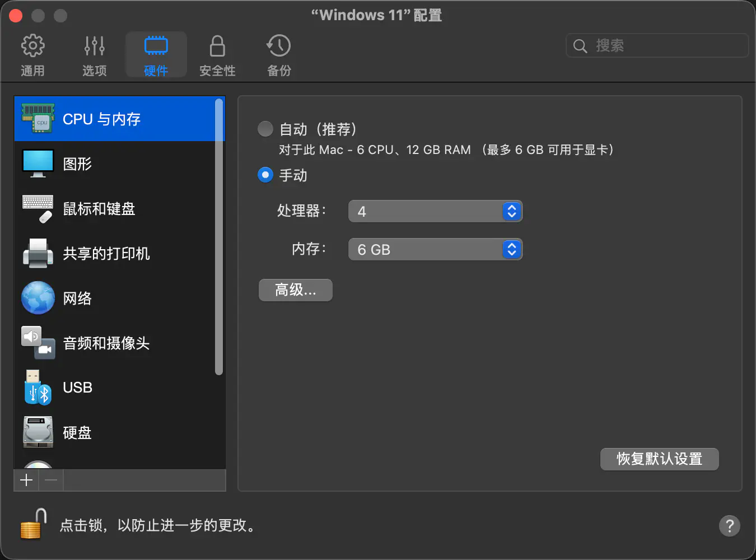
Task: Click the plus button to add hardware
Action: pyautogui.click(x=26, y=480)
